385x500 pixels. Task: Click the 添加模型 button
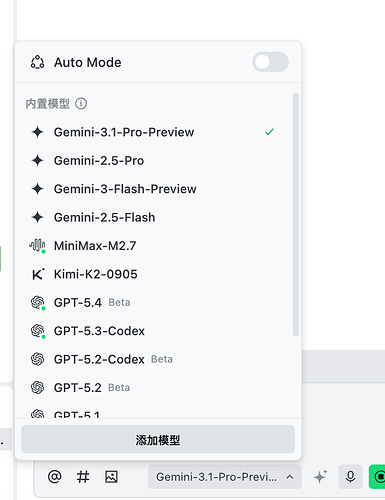158,439
